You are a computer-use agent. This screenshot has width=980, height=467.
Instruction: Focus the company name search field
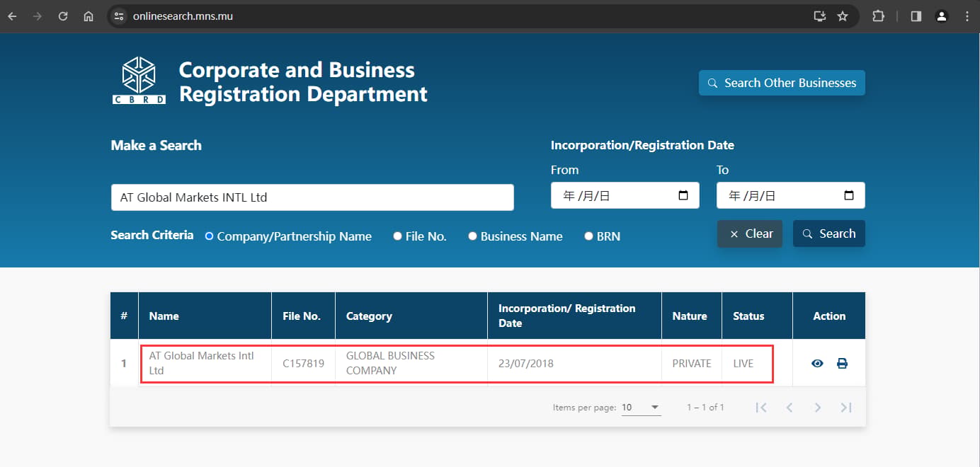[x=312, y=197]
